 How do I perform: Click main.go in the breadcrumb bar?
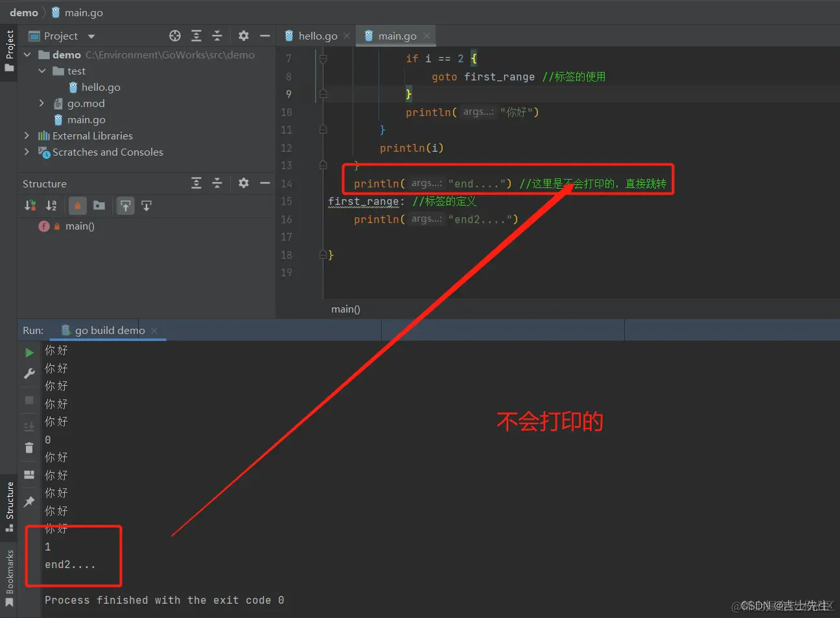tap(77, 12)
